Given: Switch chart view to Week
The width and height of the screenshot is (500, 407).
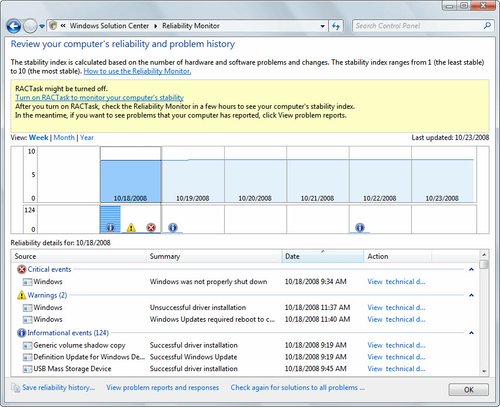Looking at the screenshot, I should pos(38,138).
